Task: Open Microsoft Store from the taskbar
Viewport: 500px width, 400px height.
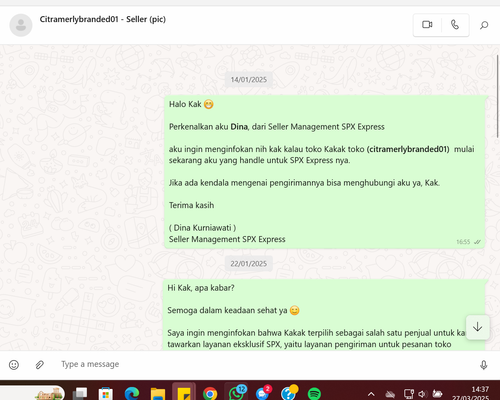Action: tap(106, 394)
